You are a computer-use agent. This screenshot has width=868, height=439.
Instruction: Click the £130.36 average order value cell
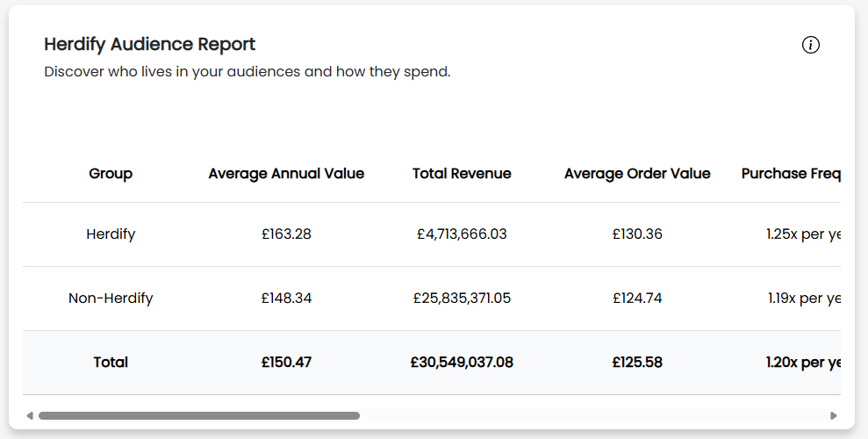point(637,234)
